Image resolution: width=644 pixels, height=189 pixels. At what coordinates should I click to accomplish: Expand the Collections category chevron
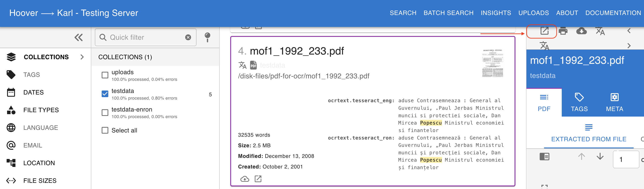(82, 57)
